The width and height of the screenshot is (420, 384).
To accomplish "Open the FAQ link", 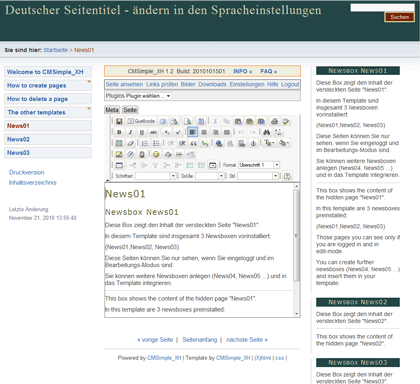I will [x=268, y=71].
